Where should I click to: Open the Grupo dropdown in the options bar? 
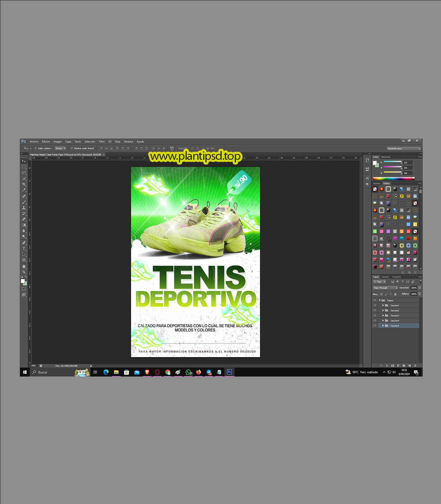pos(60,148)
